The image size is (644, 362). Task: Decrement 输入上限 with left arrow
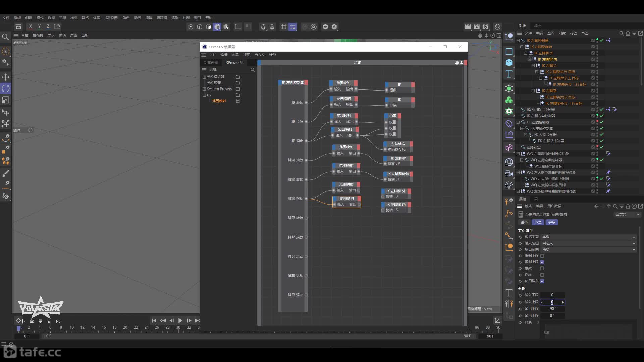[x=542, y=302]
